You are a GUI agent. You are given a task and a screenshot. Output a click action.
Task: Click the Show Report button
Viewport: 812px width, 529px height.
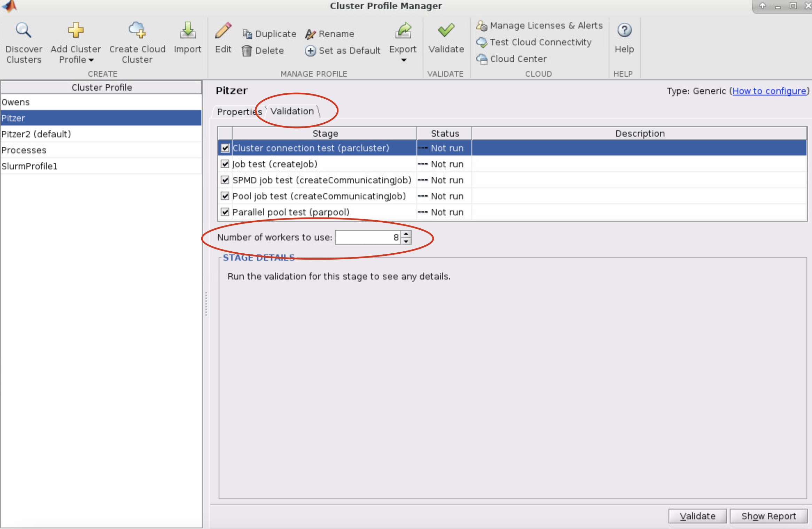[x=768, y=516]
